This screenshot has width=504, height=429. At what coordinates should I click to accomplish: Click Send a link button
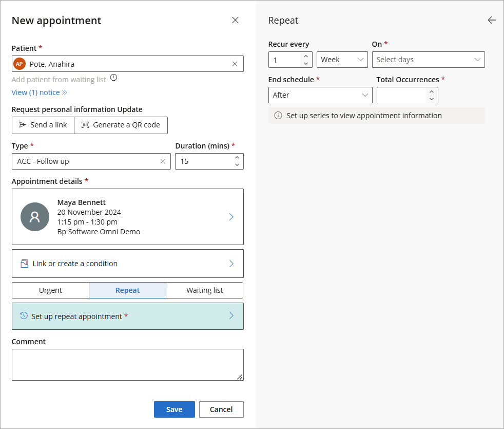pyautogui.click(x=43, y=125)
